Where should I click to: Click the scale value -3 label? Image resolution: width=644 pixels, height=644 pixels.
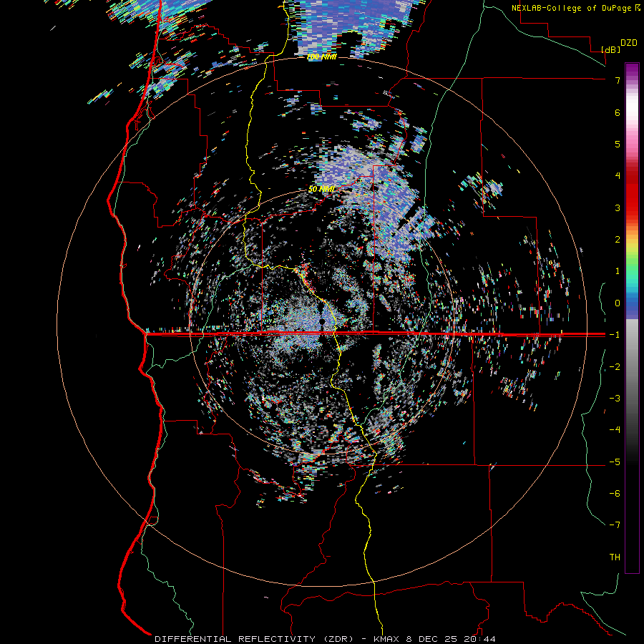[615, 398]
